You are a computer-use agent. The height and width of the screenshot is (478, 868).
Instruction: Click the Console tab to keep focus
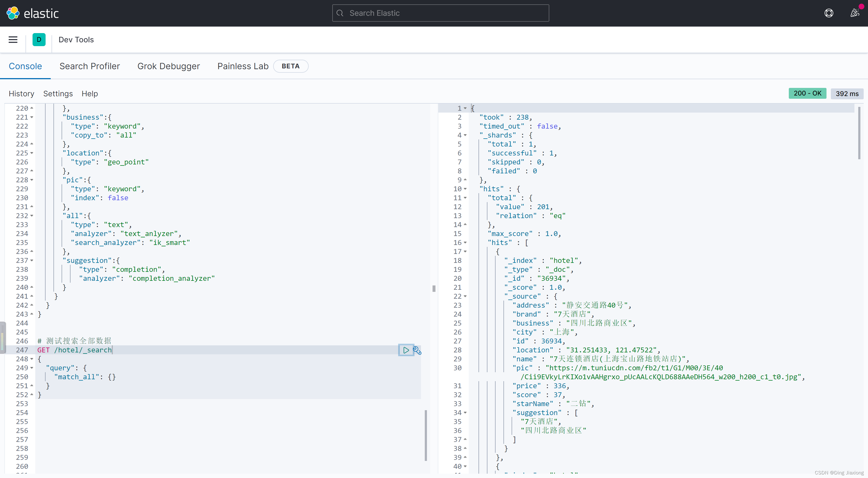click(25, 66)
